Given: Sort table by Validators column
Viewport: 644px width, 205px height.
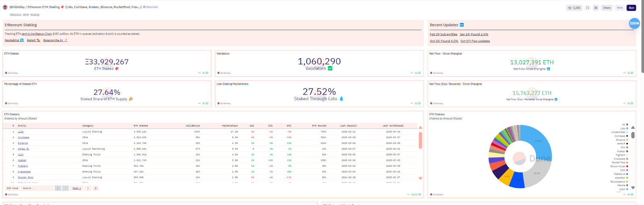Looking at the screenshot, I should click(x=193, y=126).
